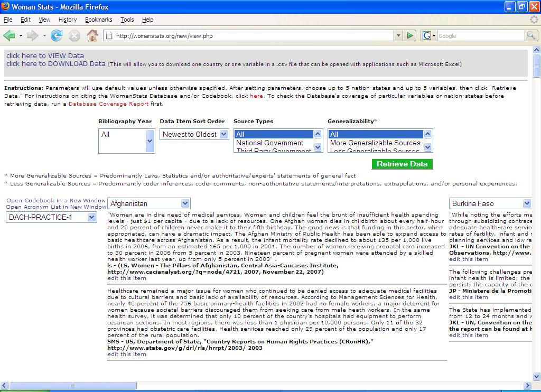Click the Forward navigation arrow
The width and height of the screenshot is (541, 392).
point(32,35)
